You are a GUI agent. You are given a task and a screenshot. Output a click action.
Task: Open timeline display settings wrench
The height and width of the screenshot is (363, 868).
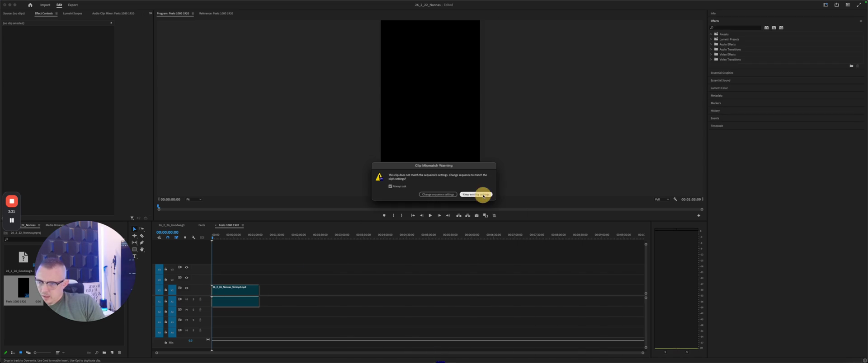193,237
